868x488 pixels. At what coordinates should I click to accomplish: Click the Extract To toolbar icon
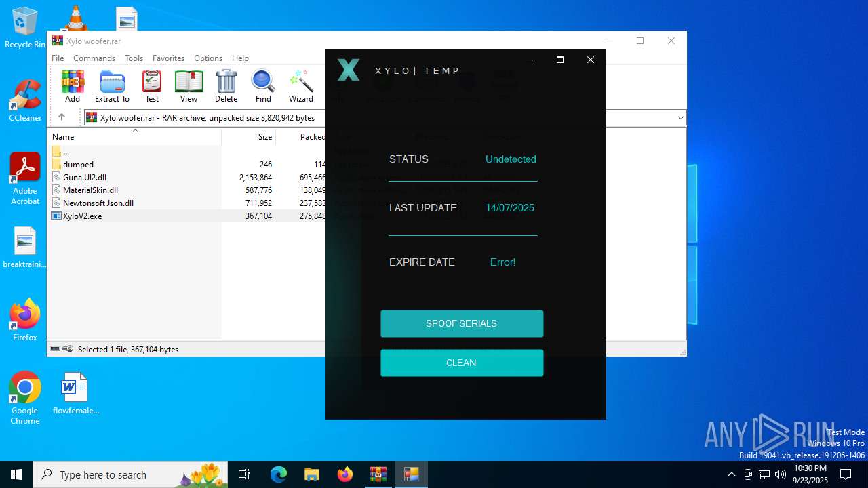[112, 86]
